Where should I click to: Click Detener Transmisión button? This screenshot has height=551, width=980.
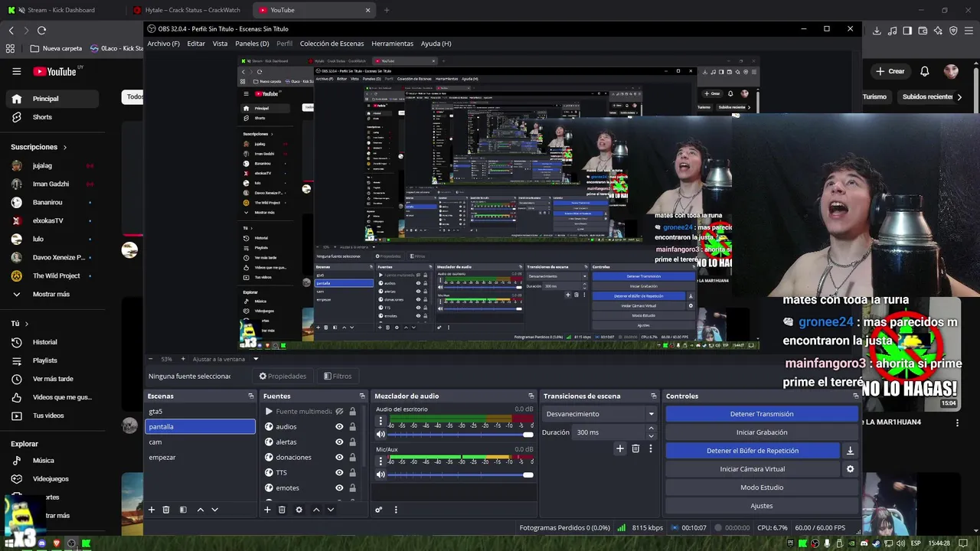(x=762, y=414)
